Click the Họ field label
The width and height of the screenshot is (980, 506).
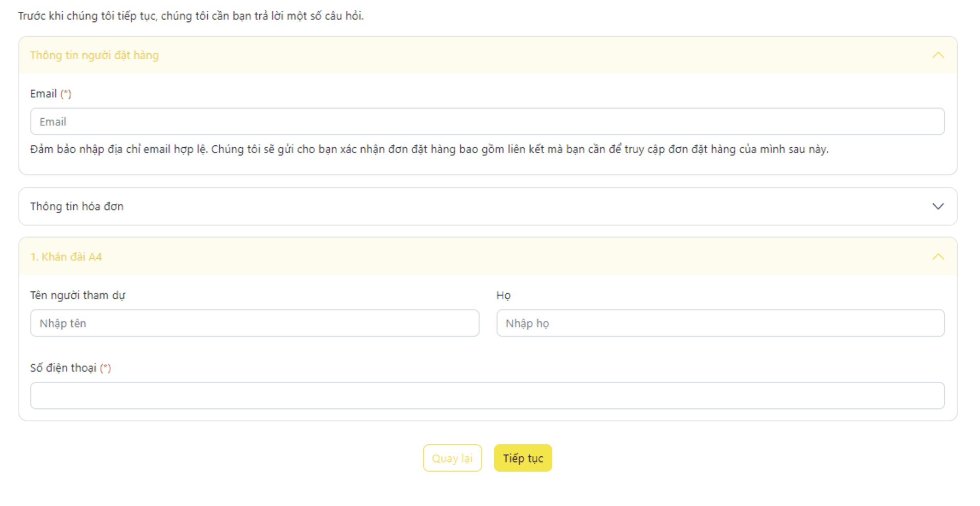[503, 295]
